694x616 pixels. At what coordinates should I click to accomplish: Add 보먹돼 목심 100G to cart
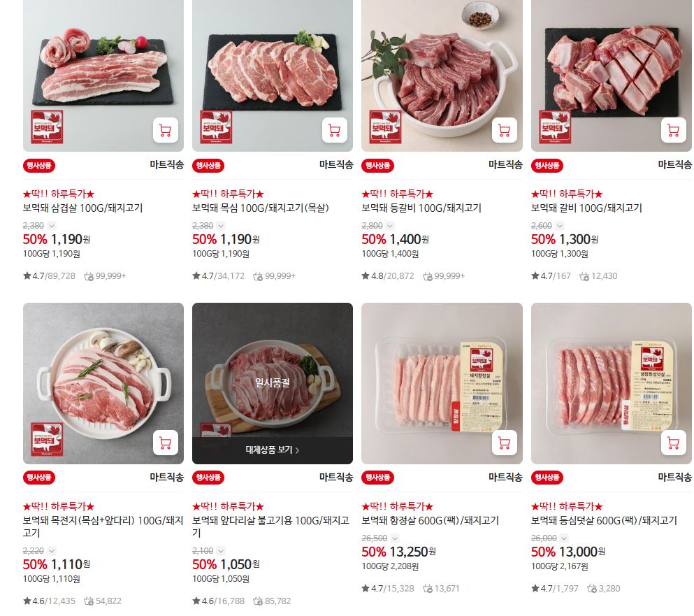pyautogui.click(x=335, y=131)
